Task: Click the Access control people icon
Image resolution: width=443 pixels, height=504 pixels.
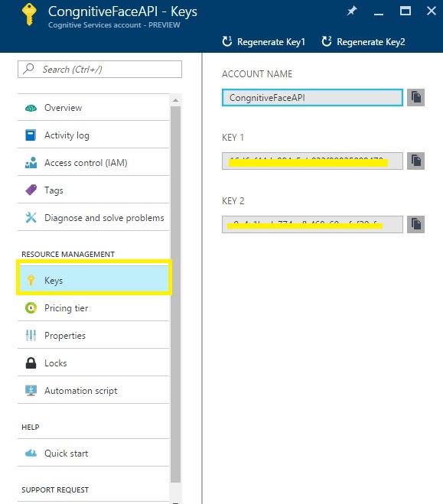Action: [x=31, y=163]
